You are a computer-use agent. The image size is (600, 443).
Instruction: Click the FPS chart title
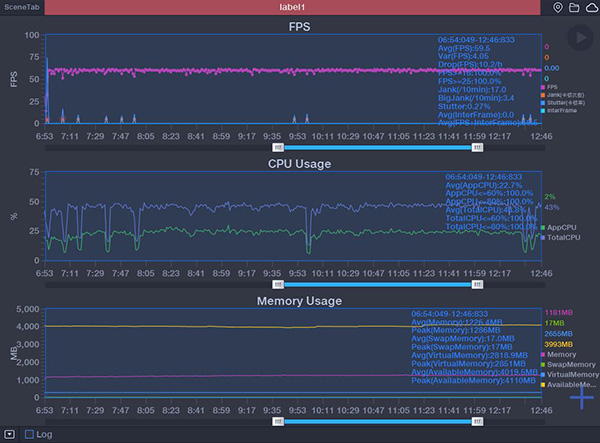point(299,26)
